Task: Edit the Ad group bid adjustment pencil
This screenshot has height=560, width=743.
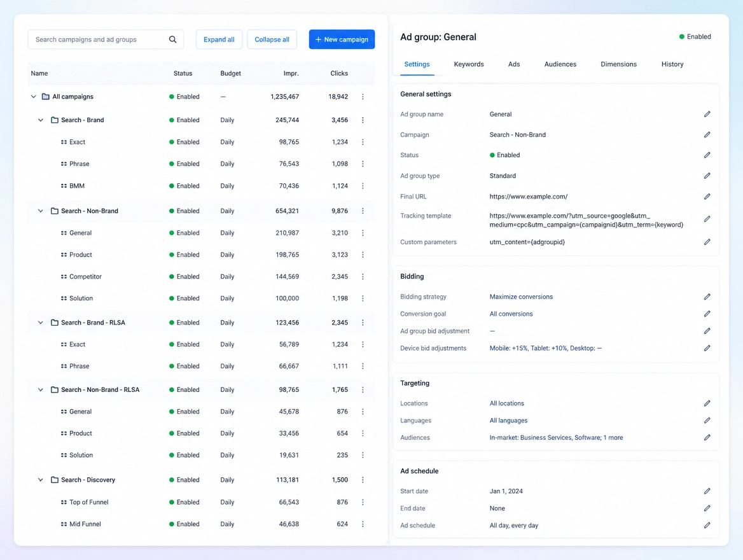Action: (x=707, y=331)
